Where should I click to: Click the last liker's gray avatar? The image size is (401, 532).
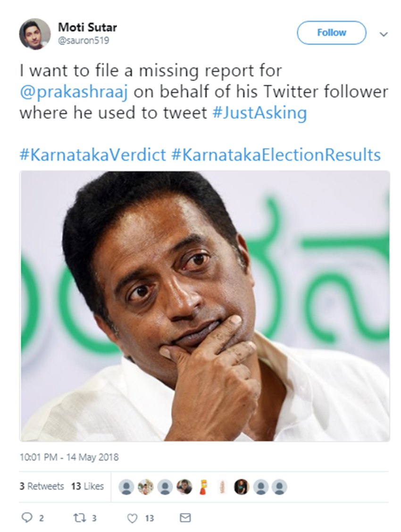(x=279, y=487)
